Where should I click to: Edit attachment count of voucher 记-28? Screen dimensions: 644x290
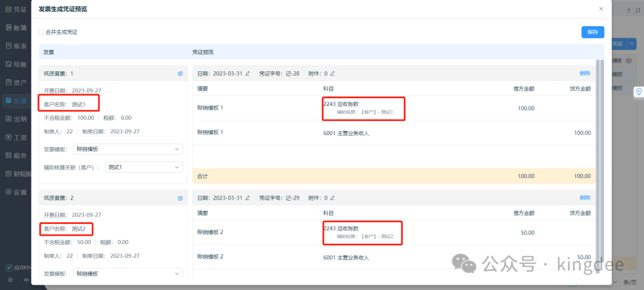click(x=332, y=74)
